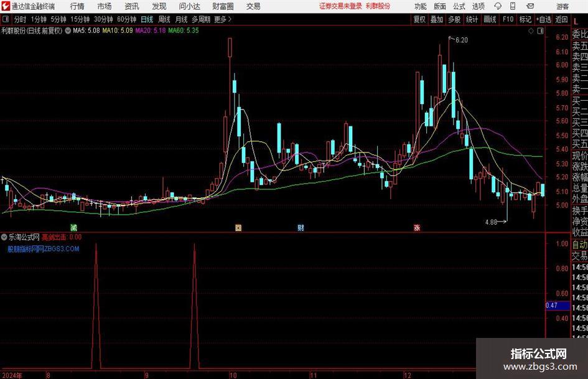This screenshot has height=379, width=588.
Task: Click the 通达信 app logo icon
Action: pyautogui.click(x=6, y=6)
